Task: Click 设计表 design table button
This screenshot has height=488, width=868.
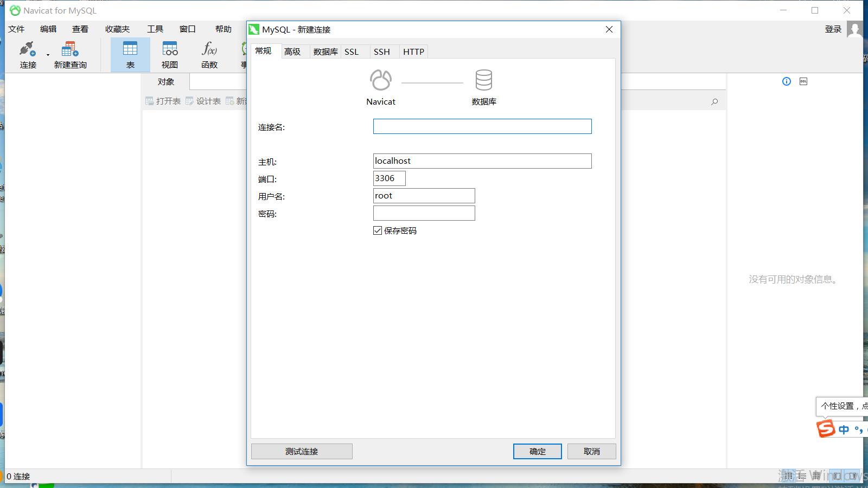Action: point(203,101)
